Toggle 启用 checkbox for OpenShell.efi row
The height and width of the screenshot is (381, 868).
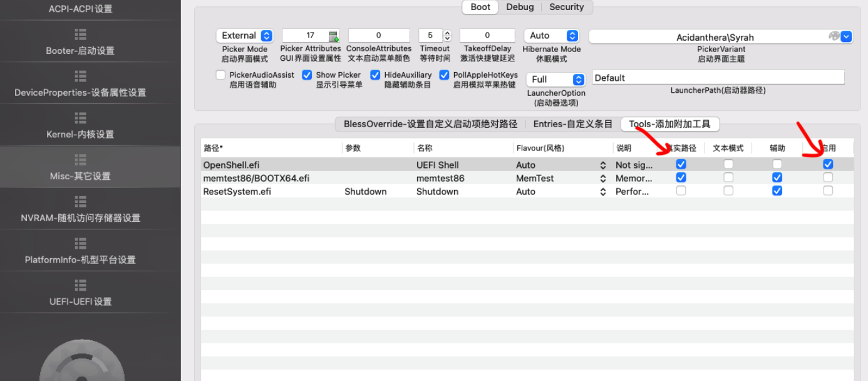(x=828, y=164)
